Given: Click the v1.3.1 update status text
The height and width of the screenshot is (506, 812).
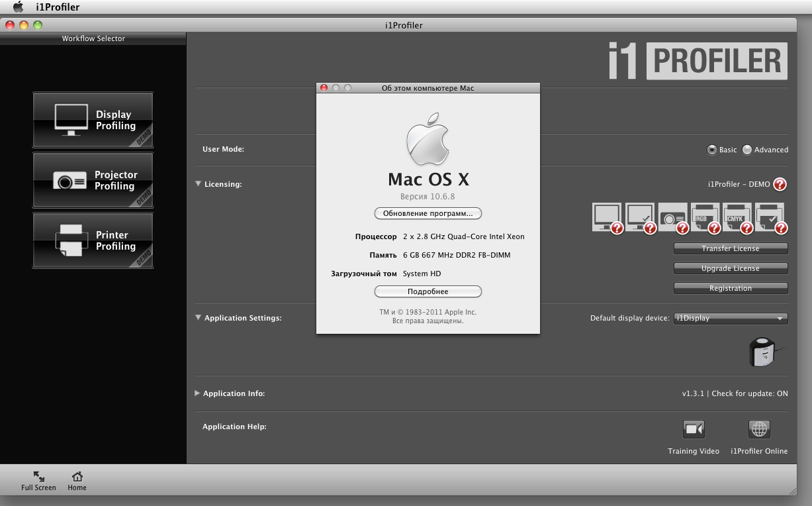Looking at the screenshot, I should click(735, 393).
